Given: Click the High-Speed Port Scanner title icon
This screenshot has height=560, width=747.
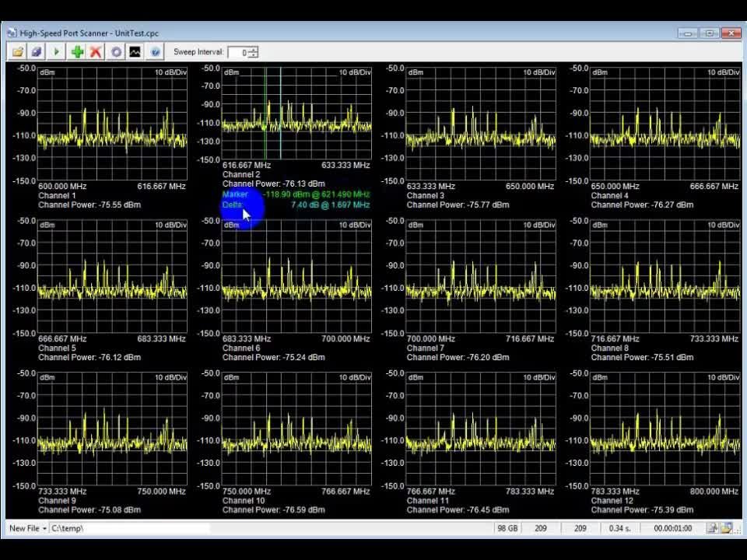Looking at the screenshot, I should click(x=12, y=33).
